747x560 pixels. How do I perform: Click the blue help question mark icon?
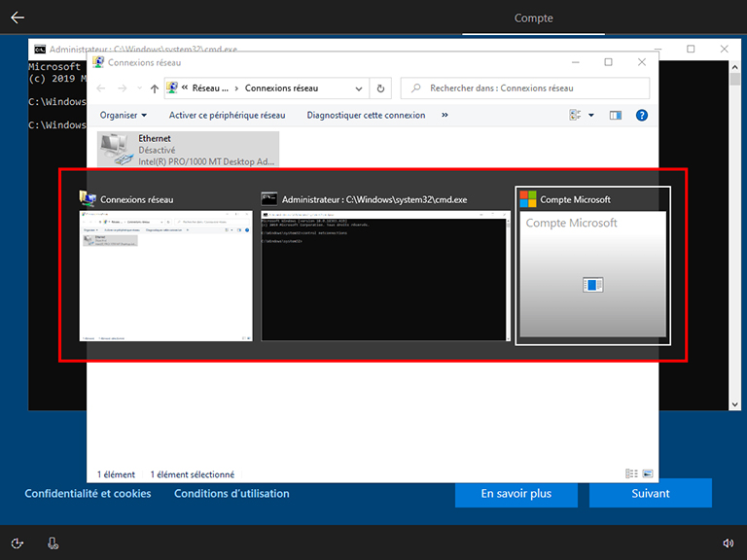click(x=641, y=115)
